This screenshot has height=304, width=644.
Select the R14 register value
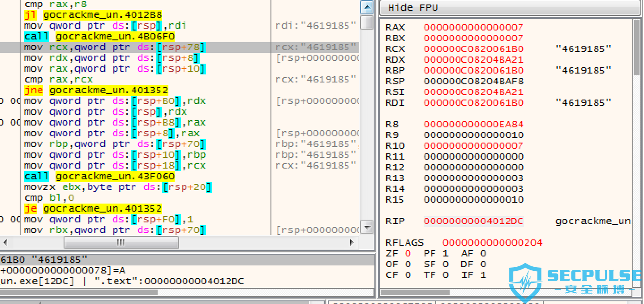click(473, 189)
